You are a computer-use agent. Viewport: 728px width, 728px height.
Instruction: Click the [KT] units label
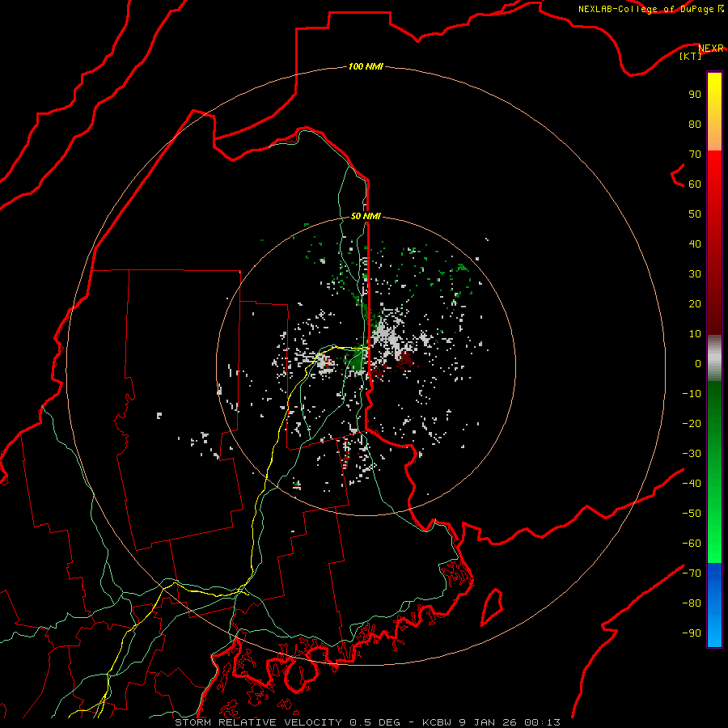click(690, 56)
